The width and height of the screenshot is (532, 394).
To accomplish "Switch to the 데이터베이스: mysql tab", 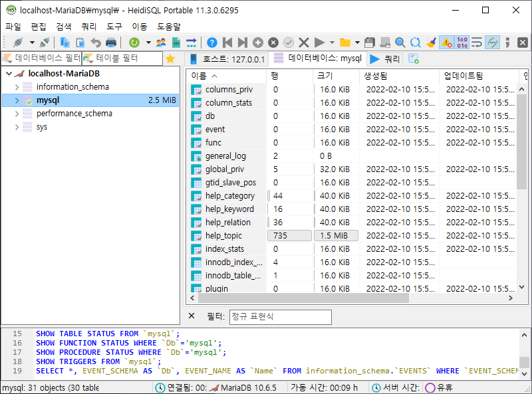I will [x=318, y=58].
